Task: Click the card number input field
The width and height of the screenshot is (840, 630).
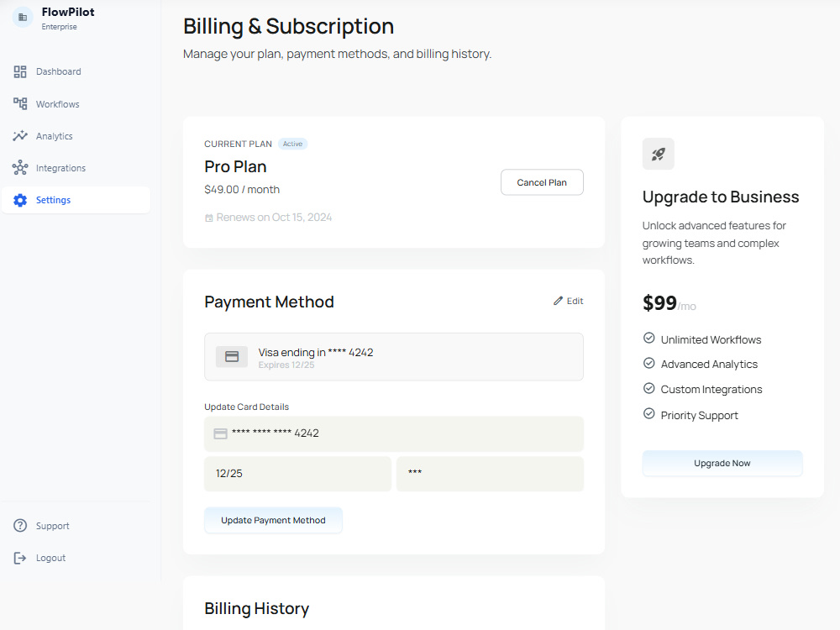Action: (394, 434)
